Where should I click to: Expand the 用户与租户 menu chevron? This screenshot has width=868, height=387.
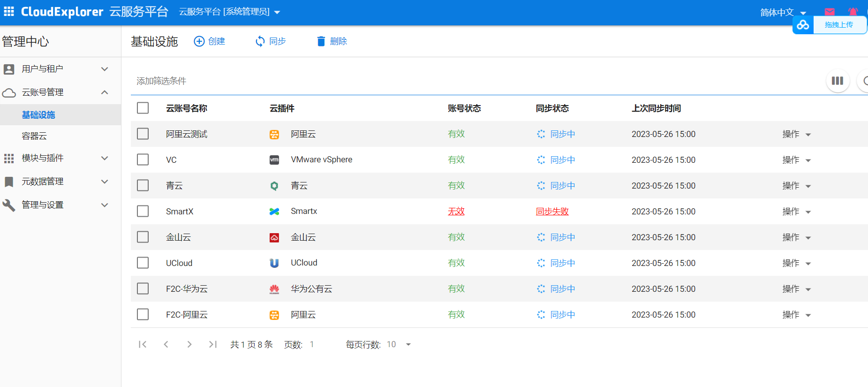[105, 69]
